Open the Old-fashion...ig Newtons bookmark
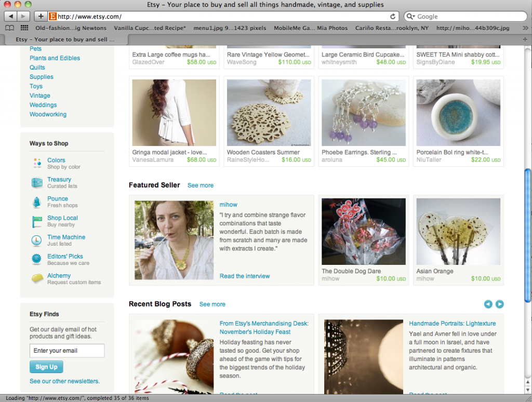This screenshot has width=532, height=402. point(71,28)
